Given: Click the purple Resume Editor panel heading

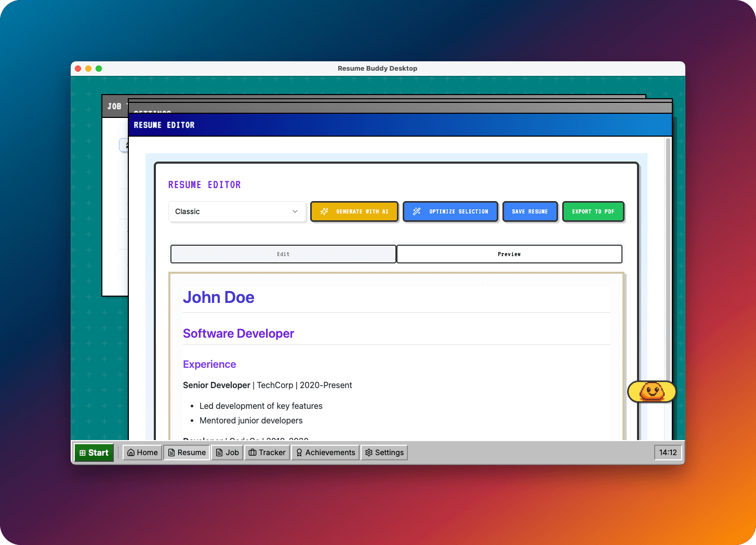Looking at the screenshot, I should [205, 185].
